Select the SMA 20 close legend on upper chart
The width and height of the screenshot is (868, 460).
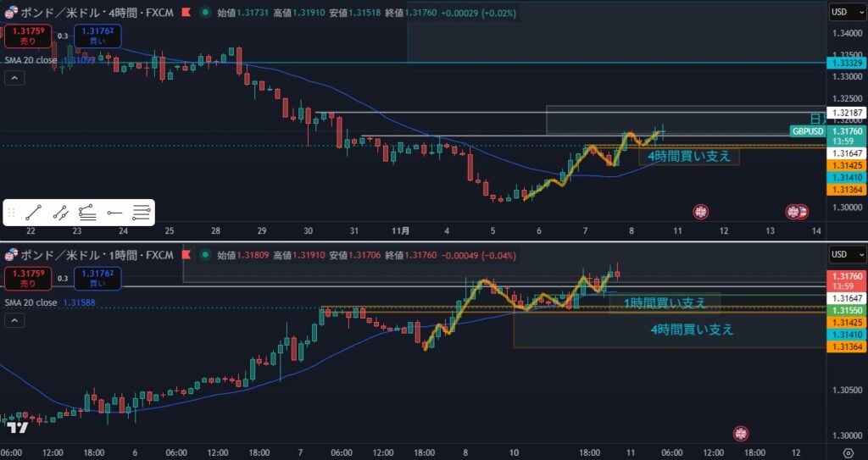pyautogui.click(x=31, y=60)
